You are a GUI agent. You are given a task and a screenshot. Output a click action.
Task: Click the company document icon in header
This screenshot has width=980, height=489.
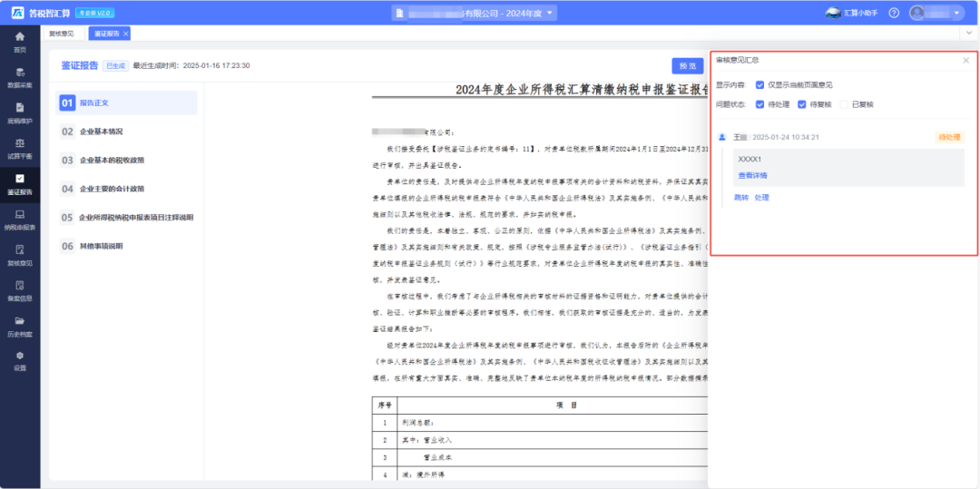click(x=399, y=13)
